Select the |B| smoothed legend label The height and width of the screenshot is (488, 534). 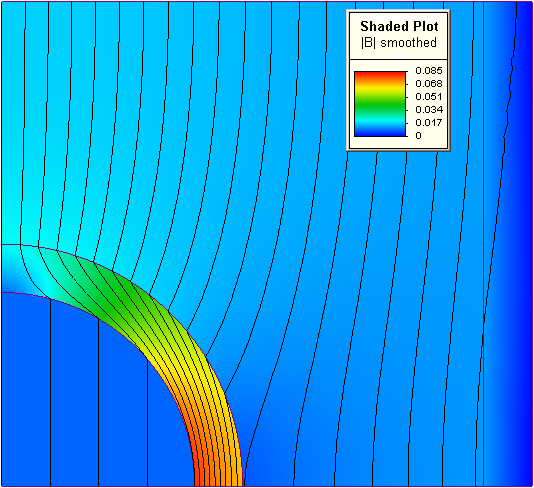point(398,43)
